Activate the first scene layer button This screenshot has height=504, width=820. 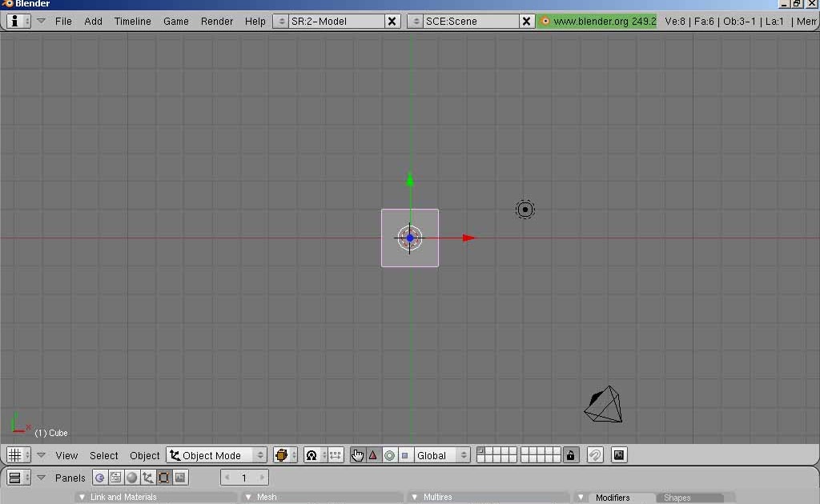480,450
